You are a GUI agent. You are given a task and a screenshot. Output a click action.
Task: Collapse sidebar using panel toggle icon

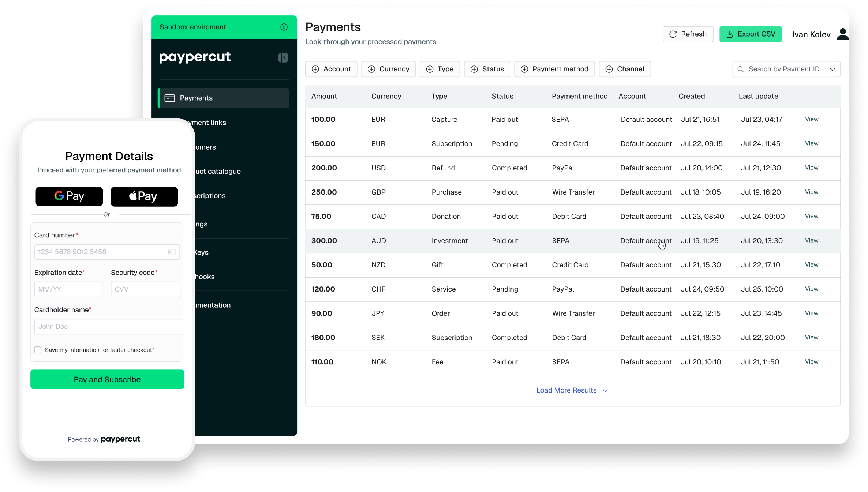point(283,57)
